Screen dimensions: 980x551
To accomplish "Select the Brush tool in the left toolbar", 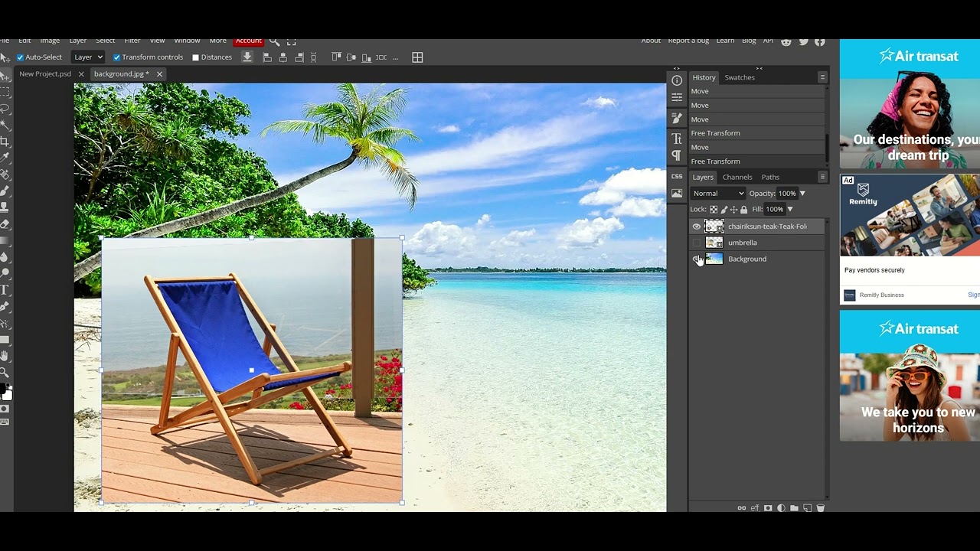I will (x=5, y=191).
